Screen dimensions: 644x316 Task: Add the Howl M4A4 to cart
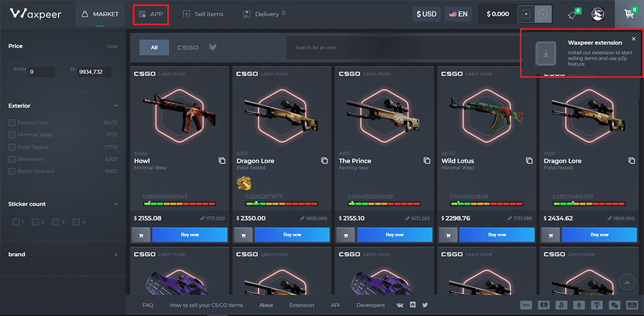click(x=140, y=235)
